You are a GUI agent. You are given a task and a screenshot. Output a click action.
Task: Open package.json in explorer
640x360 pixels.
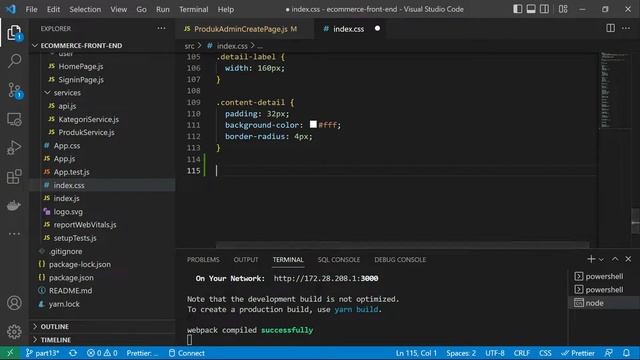pyautogui.click(x=71, y=278)
